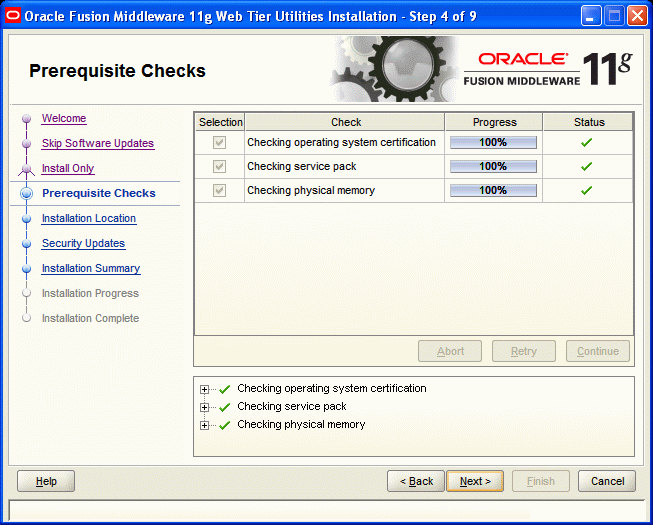This screenshot has height=525, width=653.
Task: Click green checkmark status for physical memory row
Action: click(586, 191)
